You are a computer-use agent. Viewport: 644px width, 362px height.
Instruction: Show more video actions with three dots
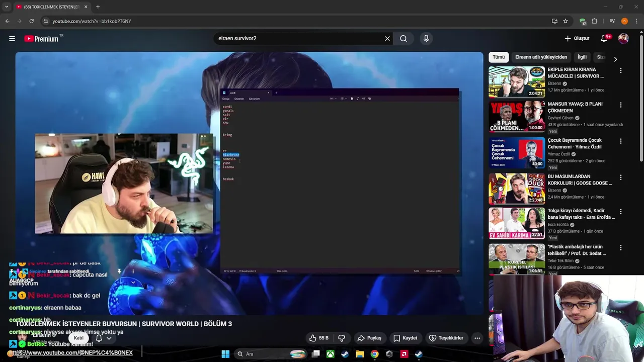pyautogui.click(x=477, y=338)
